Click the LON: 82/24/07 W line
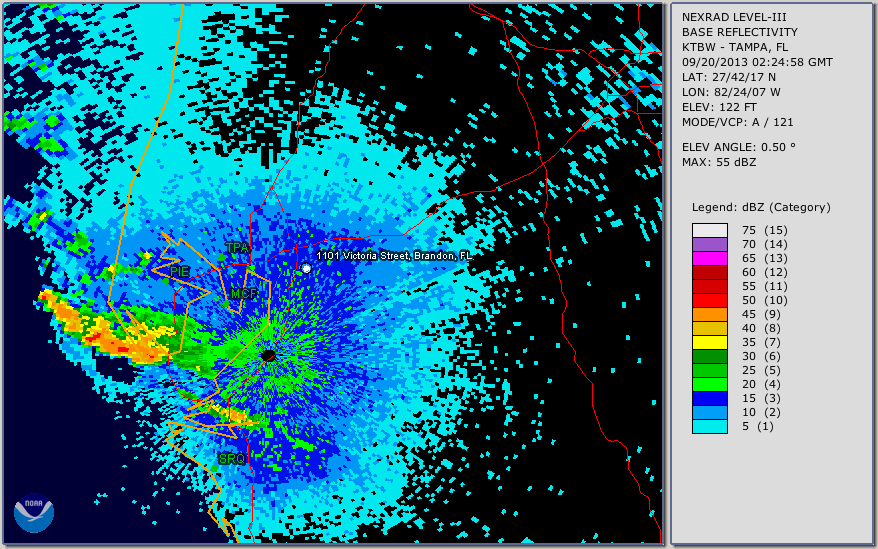Image resolution: width=878 pixels, height=549 pixels. [x=731, y=92]
